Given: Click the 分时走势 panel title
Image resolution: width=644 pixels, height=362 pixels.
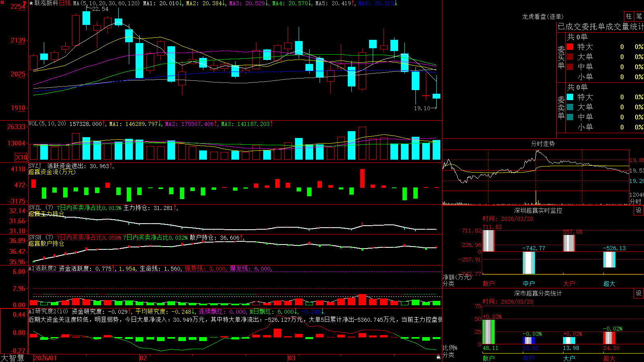Looking at the screenshot, I should [x=543, y=144].
